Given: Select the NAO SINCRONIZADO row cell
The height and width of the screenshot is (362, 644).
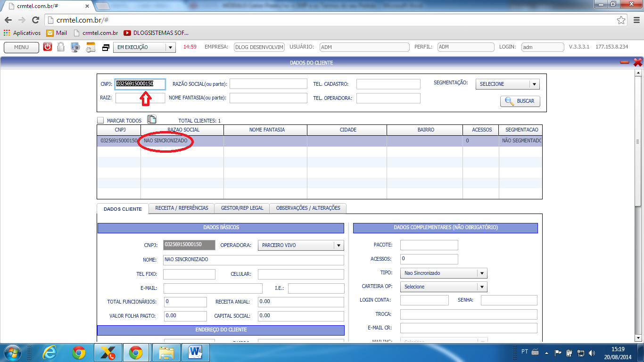Looking at the screenshot, I should pyautogui.click(x=182, y=141).
